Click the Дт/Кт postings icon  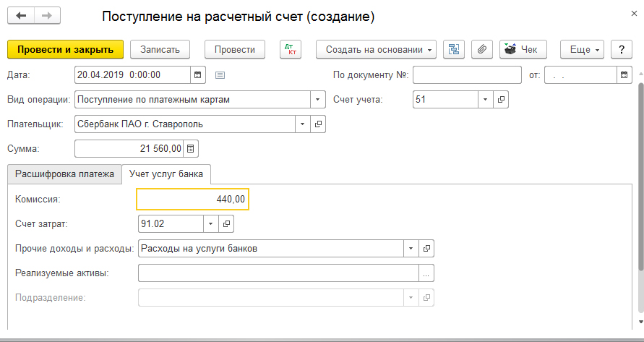coord(292,50)
